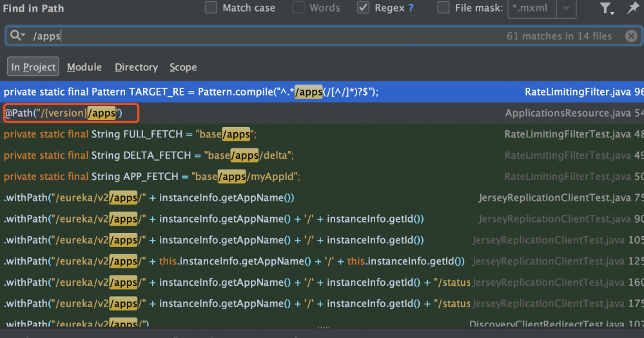
Task: Choose the Scope tab
Action: click(x=183, y=67)
